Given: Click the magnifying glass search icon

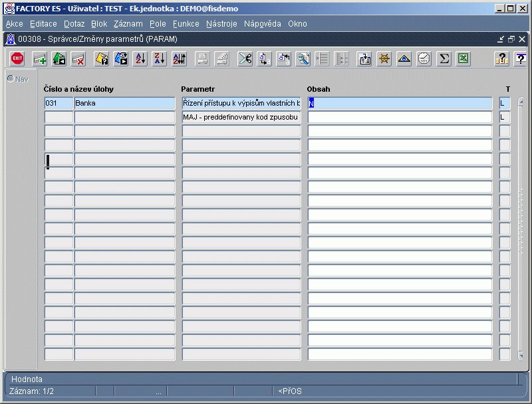Looking at the screenshot, I should pyautogui.click(x=303, y=59).
